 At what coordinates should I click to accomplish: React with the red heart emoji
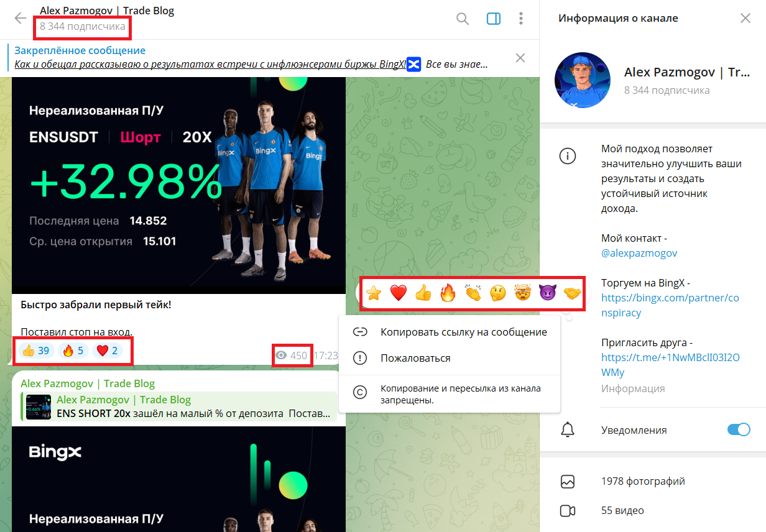[398, 293]
